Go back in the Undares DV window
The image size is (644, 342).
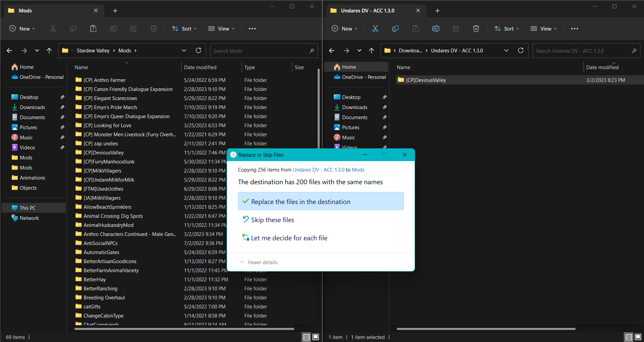[x=332, y=51]
